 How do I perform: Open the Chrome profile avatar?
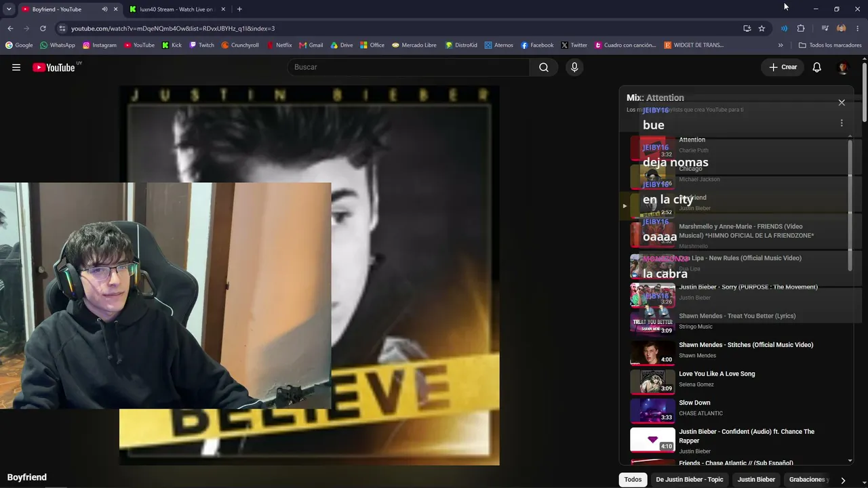point(842,28)
